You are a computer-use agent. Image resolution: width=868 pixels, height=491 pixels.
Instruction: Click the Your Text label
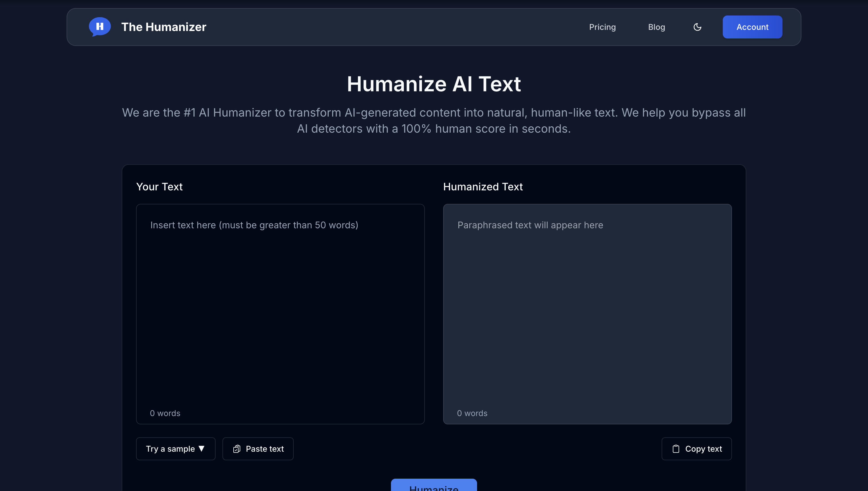click(x=159, y=186)
